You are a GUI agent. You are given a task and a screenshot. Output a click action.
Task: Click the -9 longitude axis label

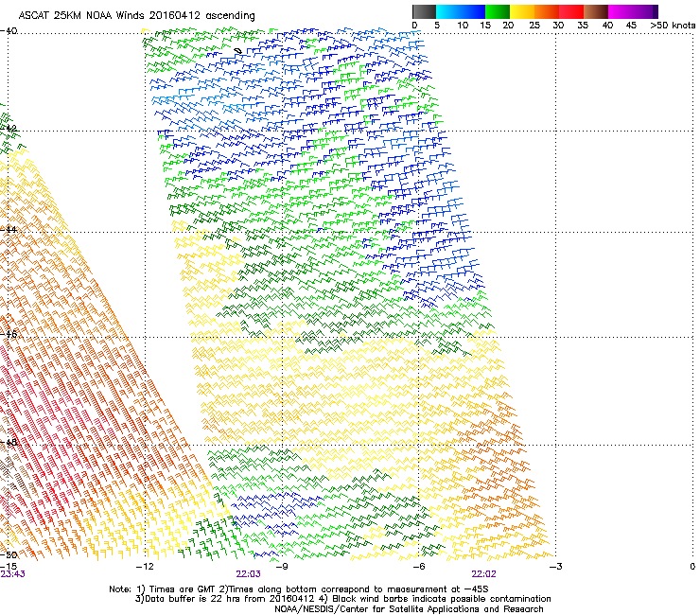tap(281, 567)
